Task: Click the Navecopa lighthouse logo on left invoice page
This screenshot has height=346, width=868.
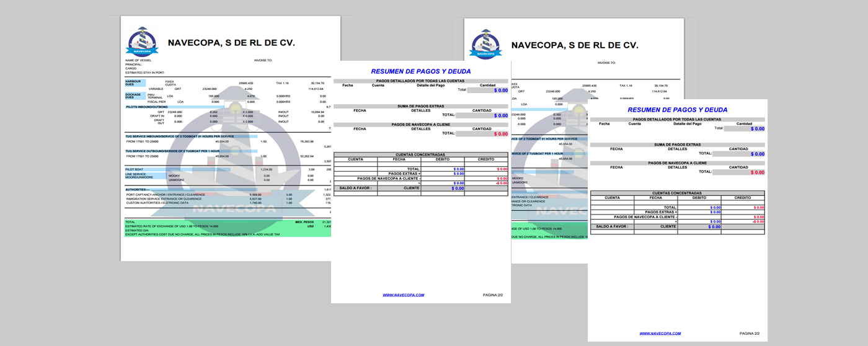Action: (x=142, y=42)
